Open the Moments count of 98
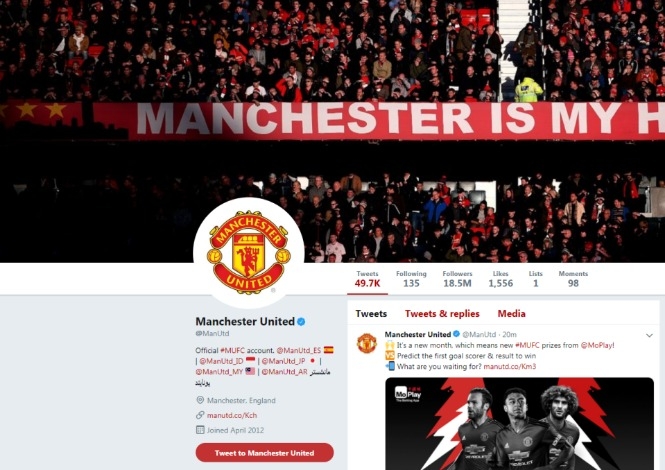The height and width of the screenshot is (470, 665). (573, 279)
